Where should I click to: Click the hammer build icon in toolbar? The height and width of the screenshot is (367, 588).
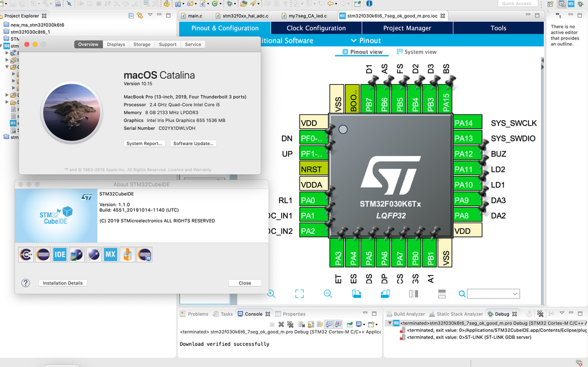[x=45, y=4]
